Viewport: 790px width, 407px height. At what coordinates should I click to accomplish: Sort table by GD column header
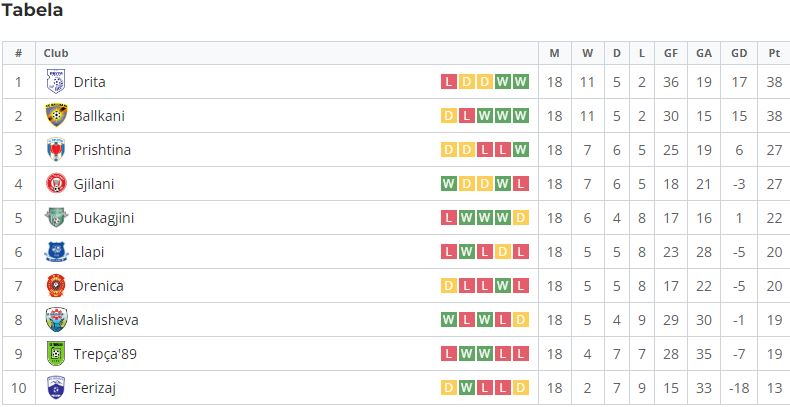click(x=739, y=53)
